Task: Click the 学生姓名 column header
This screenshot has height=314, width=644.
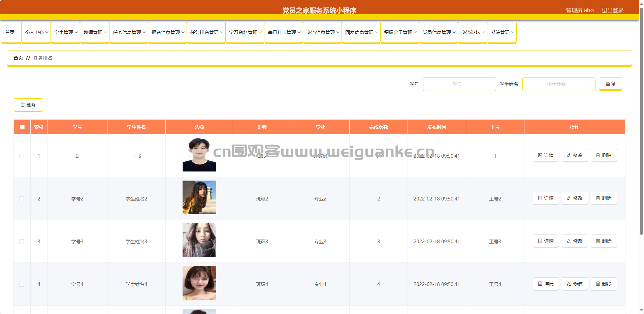Action: (136, 127)
